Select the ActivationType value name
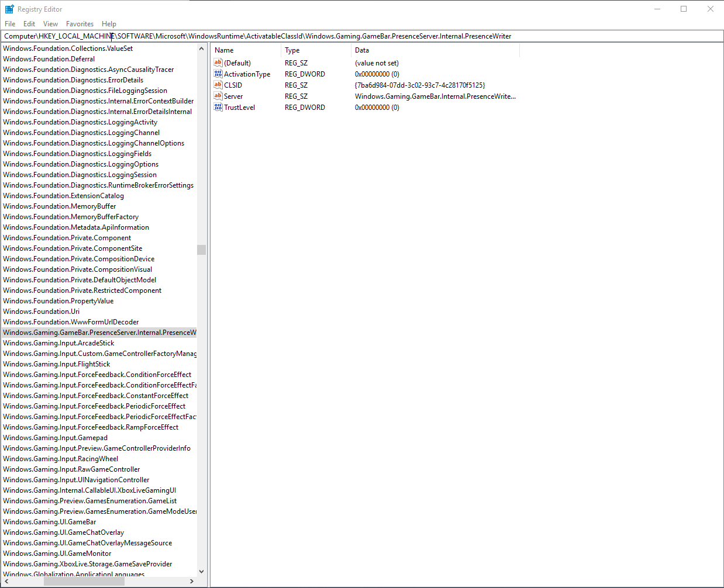724x588 pixels. (247, 74)
